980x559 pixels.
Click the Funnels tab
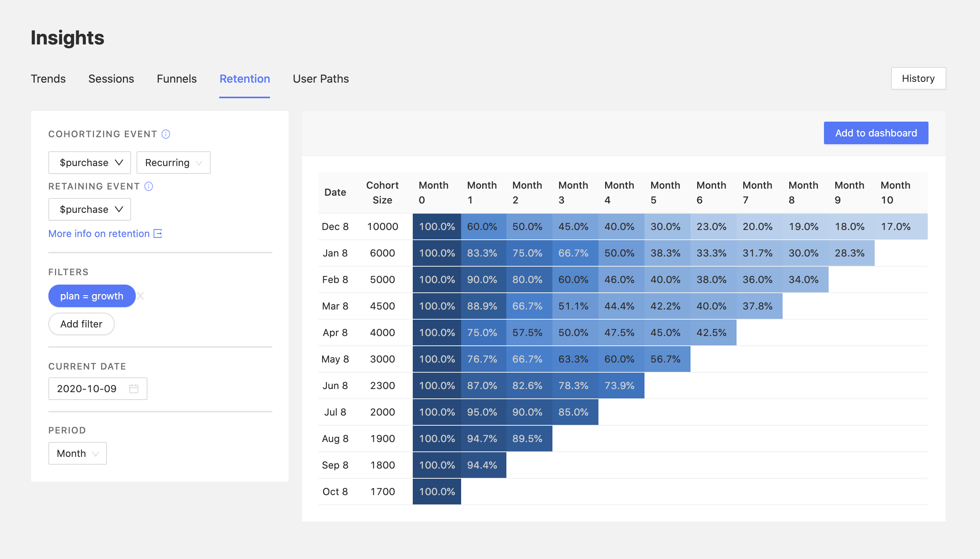point(176,78)
